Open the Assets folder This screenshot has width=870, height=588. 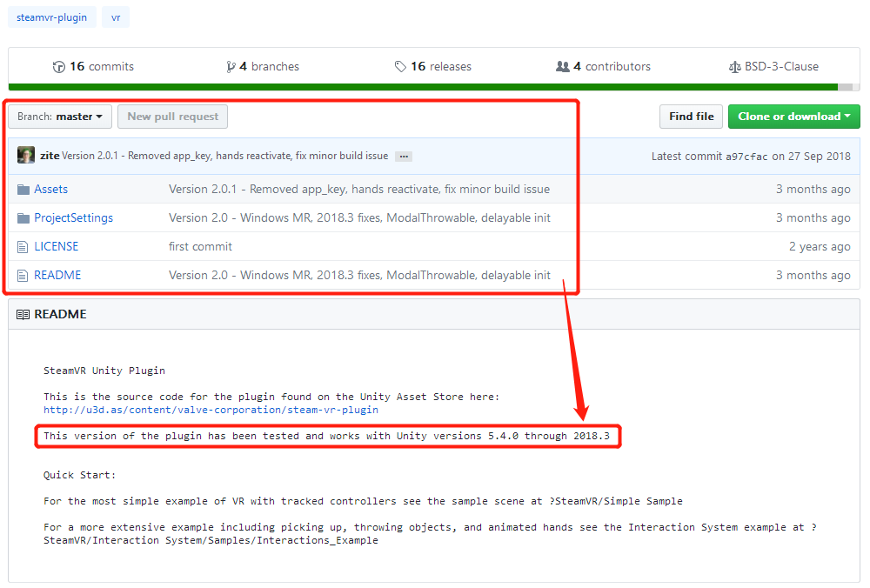(x=51, y=189)
